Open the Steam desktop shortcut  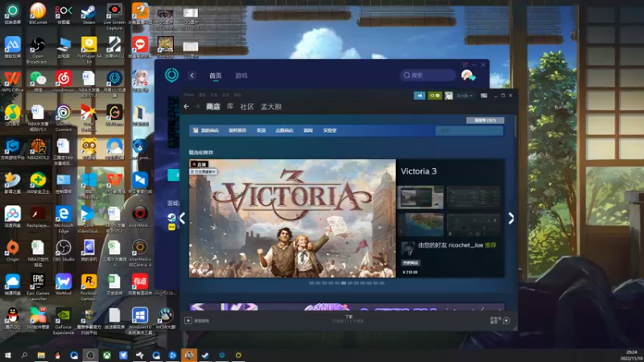(89, 13)
